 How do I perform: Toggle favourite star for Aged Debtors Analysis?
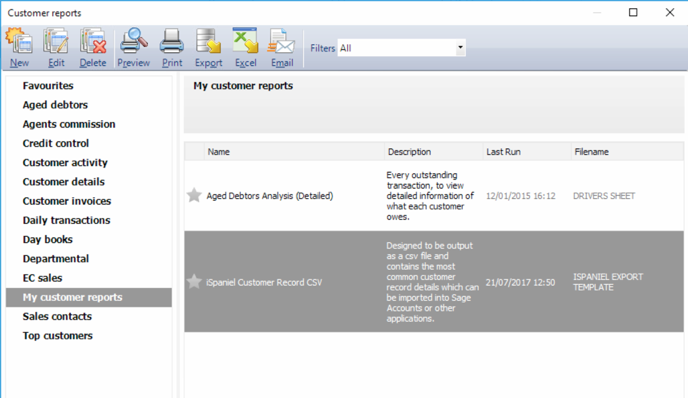[x=194, y=195]
